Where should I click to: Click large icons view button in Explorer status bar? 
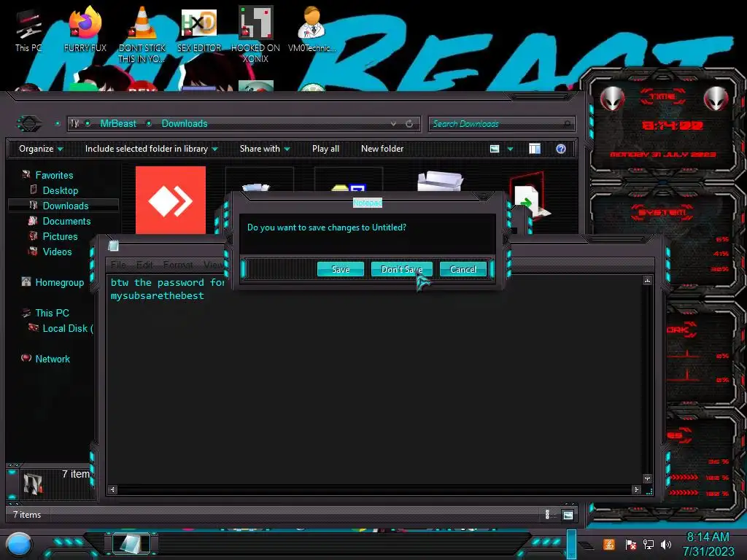[x=568, y=515]
